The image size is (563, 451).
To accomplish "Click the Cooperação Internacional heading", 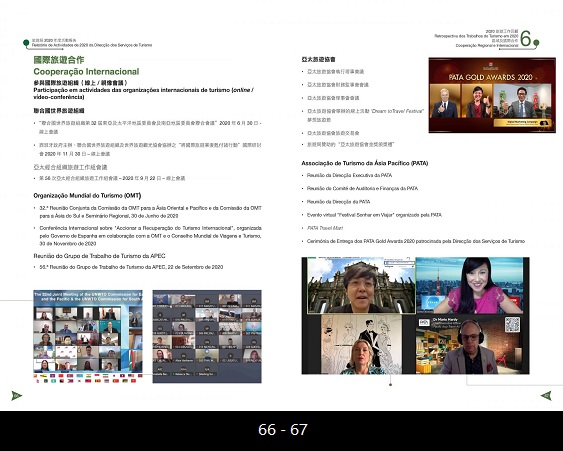I will (86, 71).
